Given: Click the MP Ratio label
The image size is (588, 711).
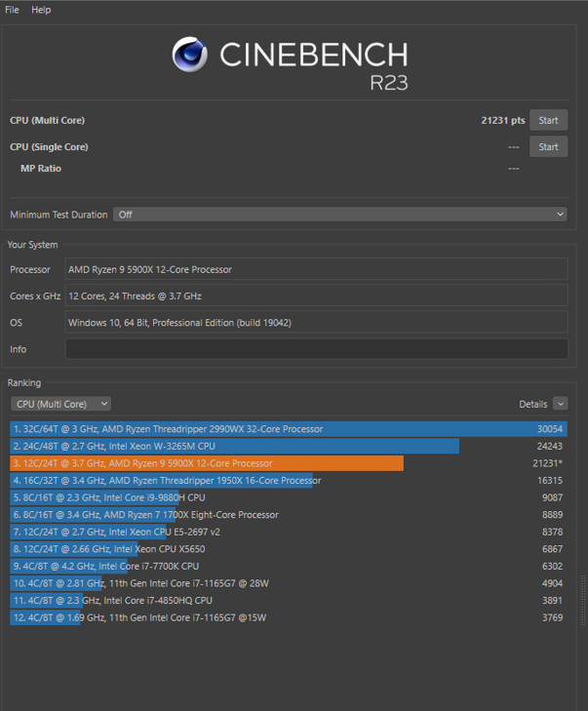Looking at the screenshot, I should coord(41,168).
